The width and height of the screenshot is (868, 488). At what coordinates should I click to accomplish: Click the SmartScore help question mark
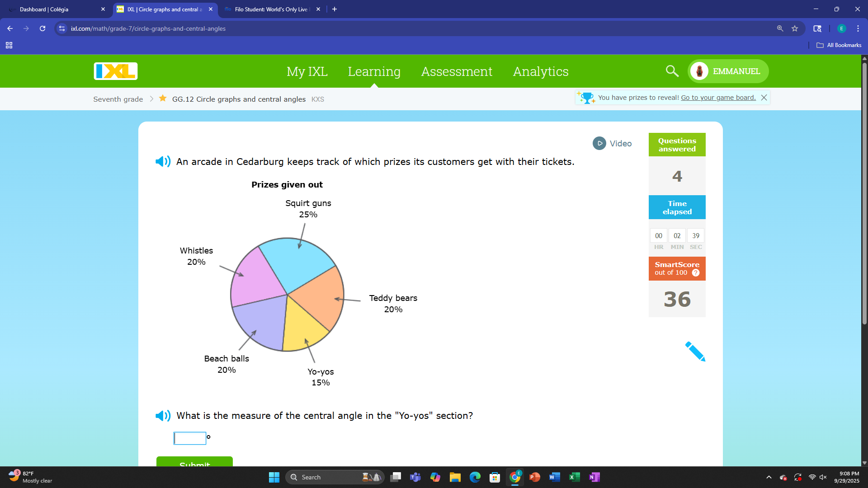(696, 273)
